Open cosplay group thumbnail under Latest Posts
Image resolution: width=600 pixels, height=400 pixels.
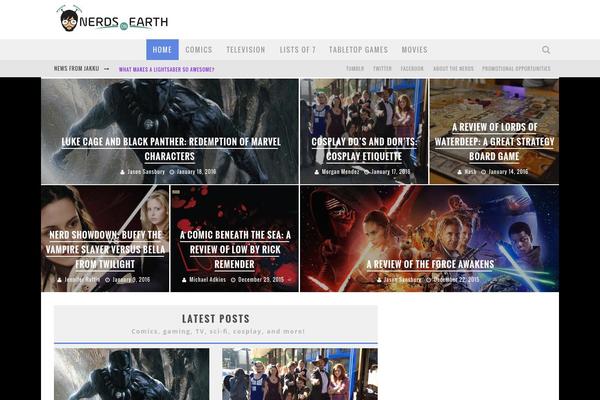[x=300, y=374]
